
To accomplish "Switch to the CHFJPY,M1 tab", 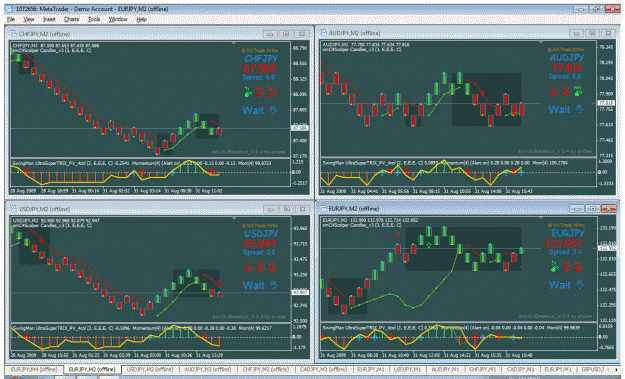I will 483,369.
